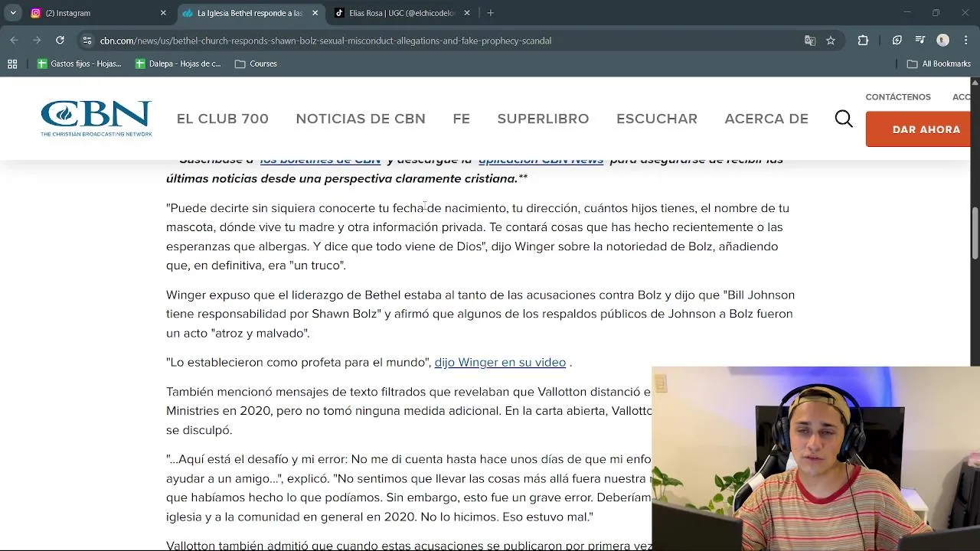The image size is (980, 551).
Task: Open the performance leaf icon
Action: tap(897, 41)
